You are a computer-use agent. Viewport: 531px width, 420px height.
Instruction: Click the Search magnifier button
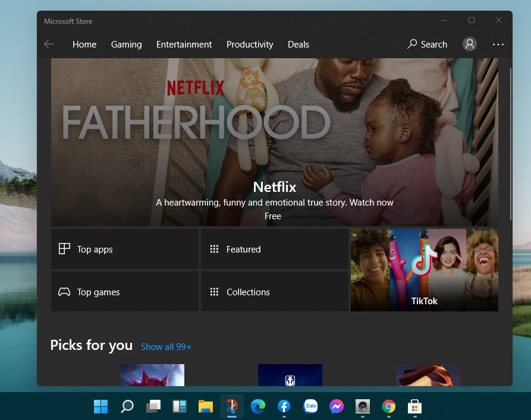coord(427,45)
